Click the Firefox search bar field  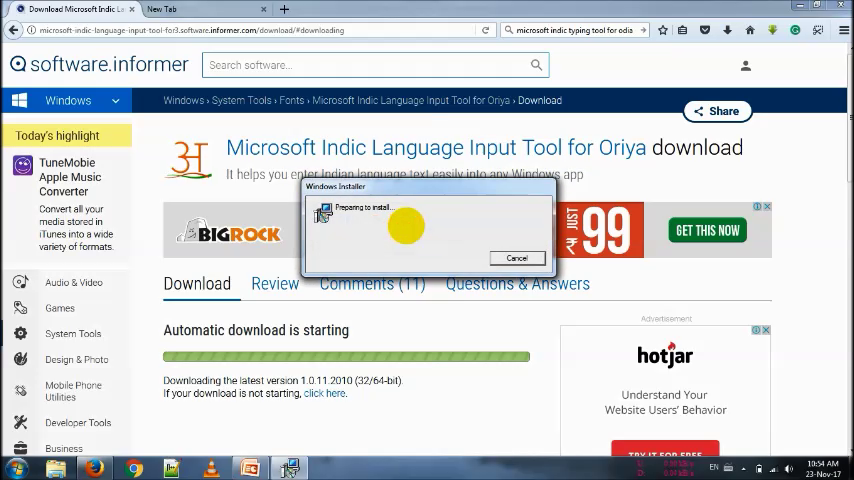click(x=575, y=31)
